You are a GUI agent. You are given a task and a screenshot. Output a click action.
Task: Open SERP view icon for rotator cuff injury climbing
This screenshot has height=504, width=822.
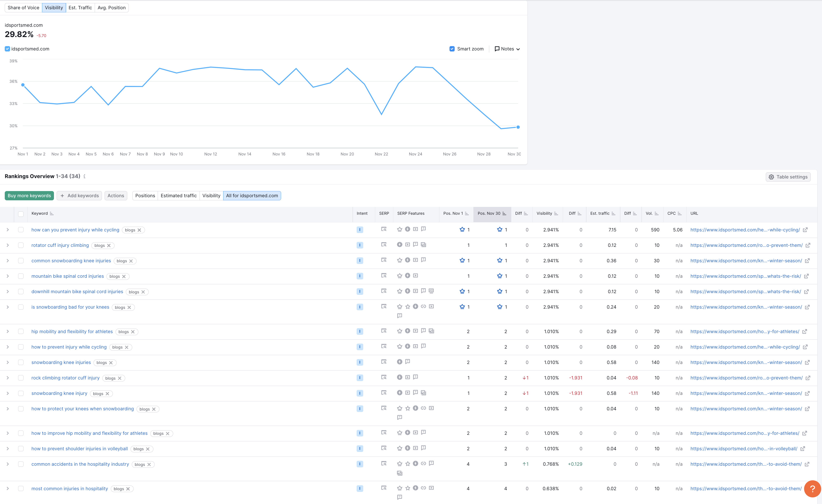384,245
